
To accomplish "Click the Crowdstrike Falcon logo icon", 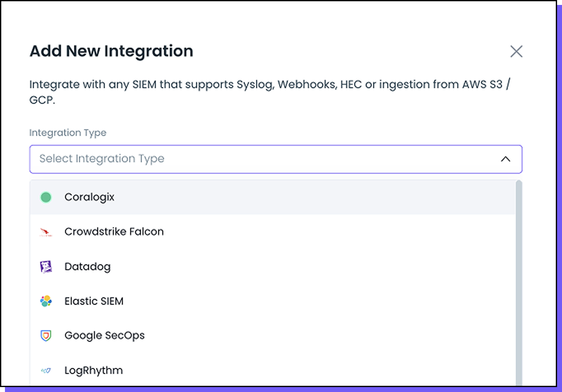I will pyautogui.click(x=46, y=232).
